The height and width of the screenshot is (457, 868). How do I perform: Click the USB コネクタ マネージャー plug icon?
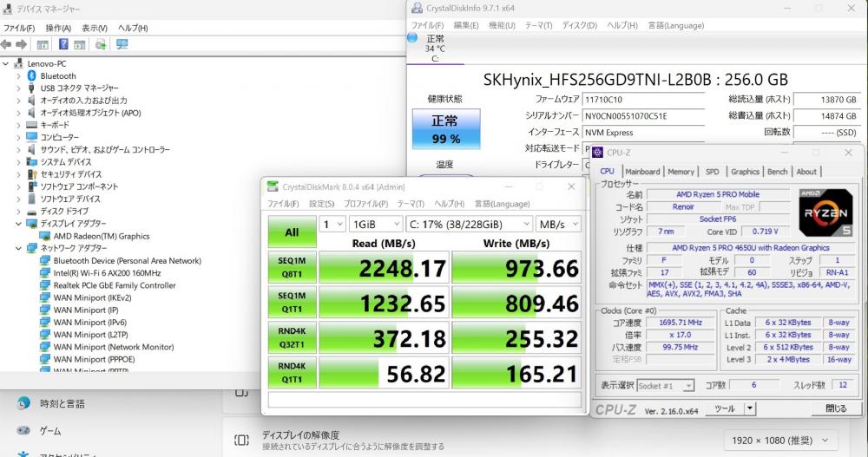click(31, 88)
